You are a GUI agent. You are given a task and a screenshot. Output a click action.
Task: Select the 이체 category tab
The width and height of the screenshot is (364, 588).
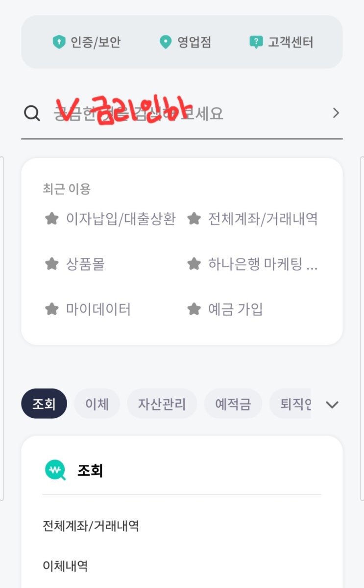coord(97,404)
